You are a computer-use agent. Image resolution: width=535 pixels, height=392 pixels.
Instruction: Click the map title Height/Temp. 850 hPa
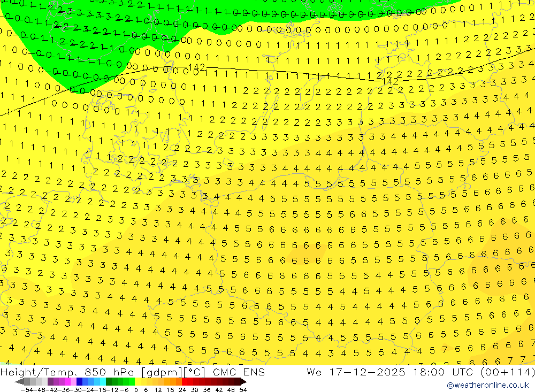point(67,372)
